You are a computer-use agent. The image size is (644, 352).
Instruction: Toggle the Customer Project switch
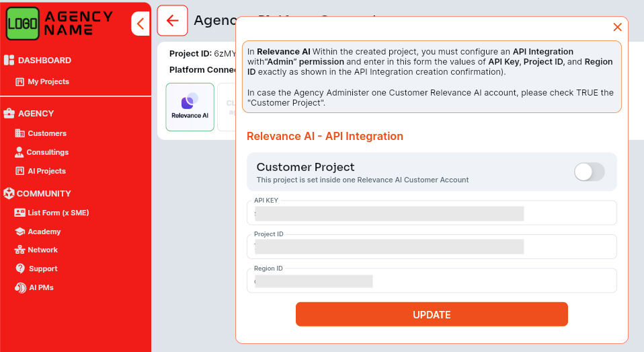[x=590, y=172]
